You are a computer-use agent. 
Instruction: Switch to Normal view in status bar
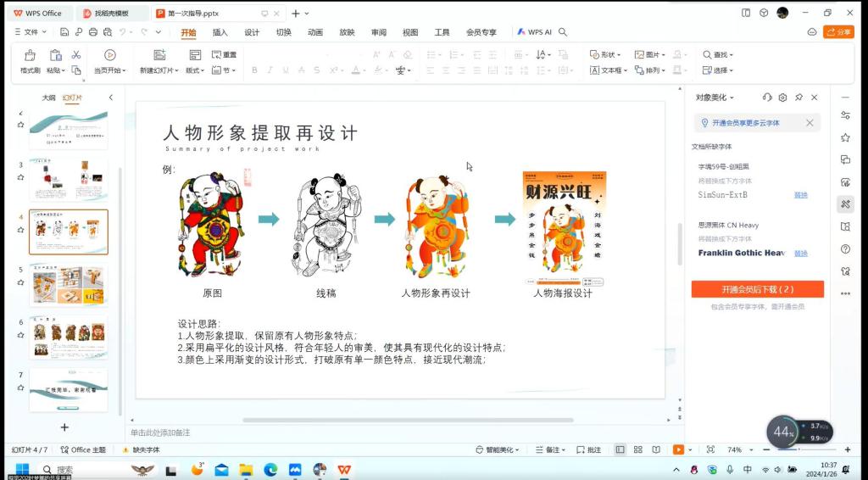620,449
